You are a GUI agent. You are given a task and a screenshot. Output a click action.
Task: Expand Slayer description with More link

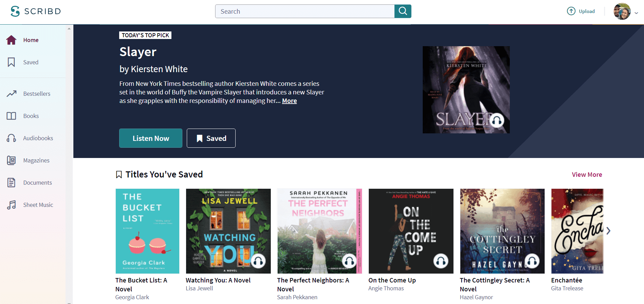point(289,101)
